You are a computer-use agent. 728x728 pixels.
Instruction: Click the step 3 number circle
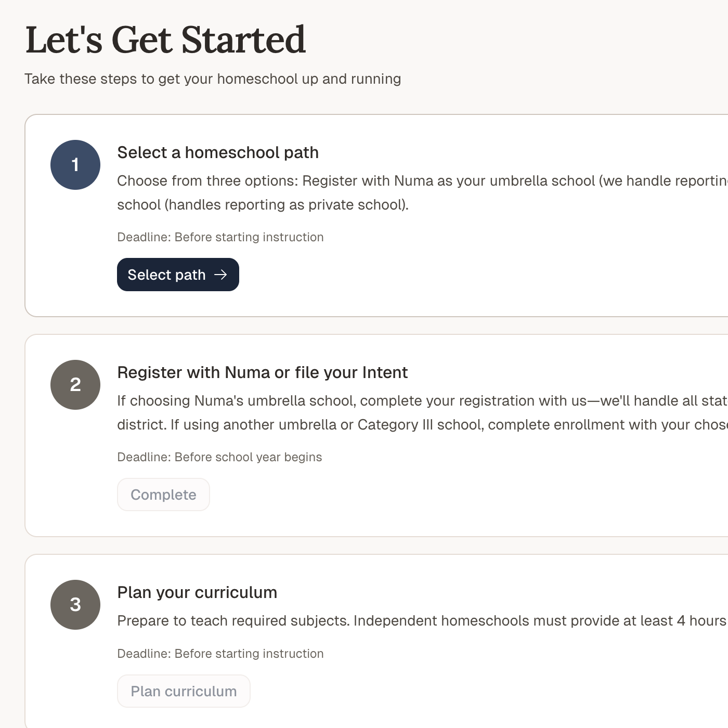pos(75,605)
